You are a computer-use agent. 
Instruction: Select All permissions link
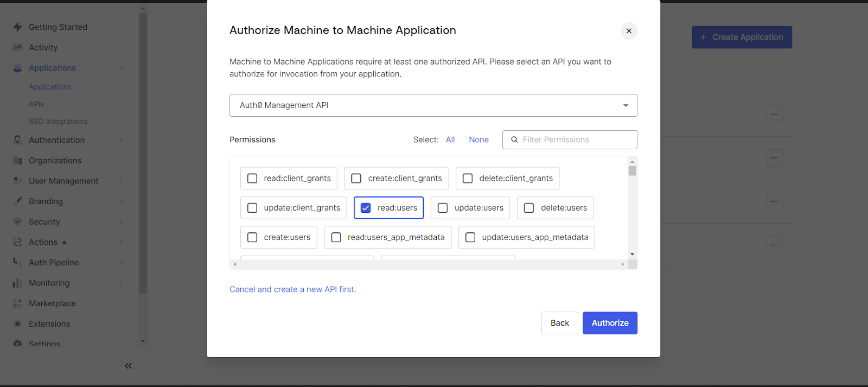coord(450,139)
